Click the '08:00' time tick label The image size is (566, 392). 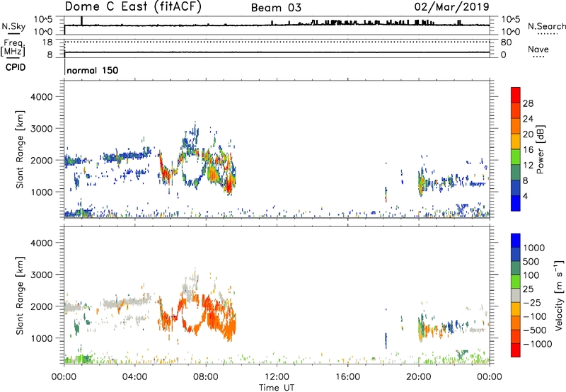[206, 377]
